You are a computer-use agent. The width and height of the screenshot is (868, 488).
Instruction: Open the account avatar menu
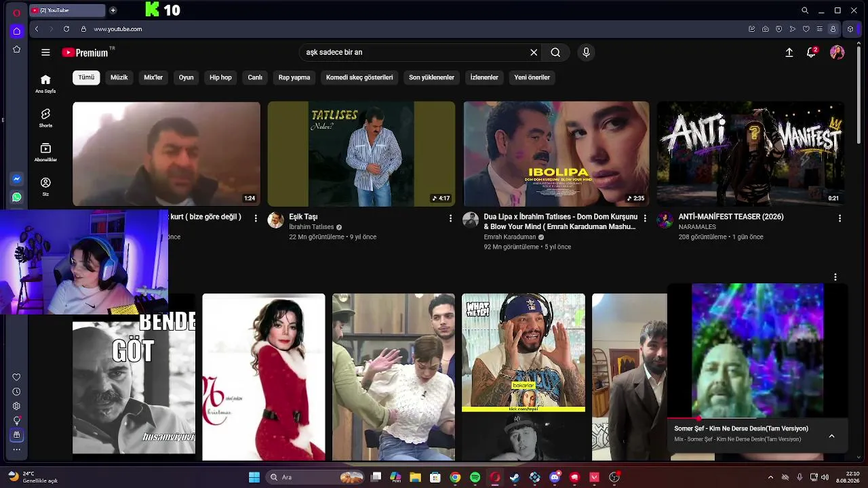click(837, 52)
